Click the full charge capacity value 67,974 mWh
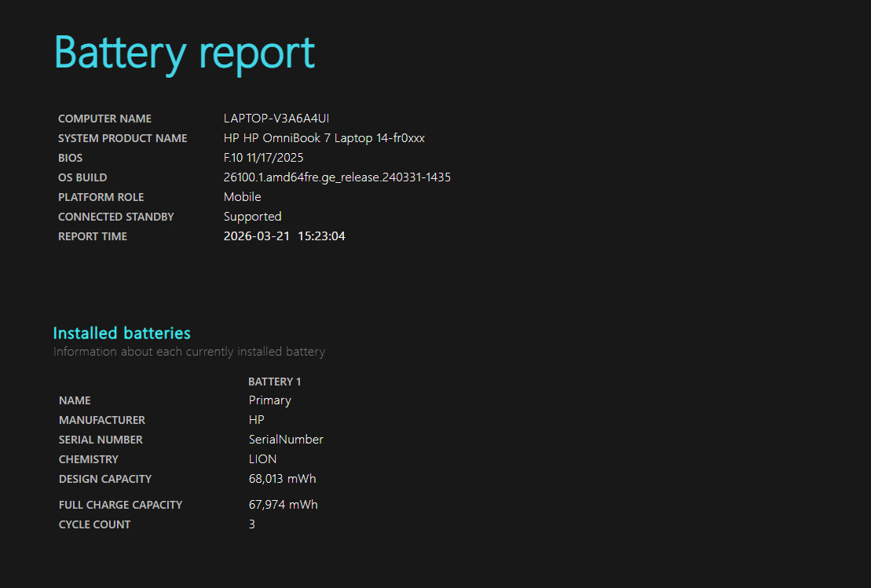871x588 pixels. (x=283, y=505)
